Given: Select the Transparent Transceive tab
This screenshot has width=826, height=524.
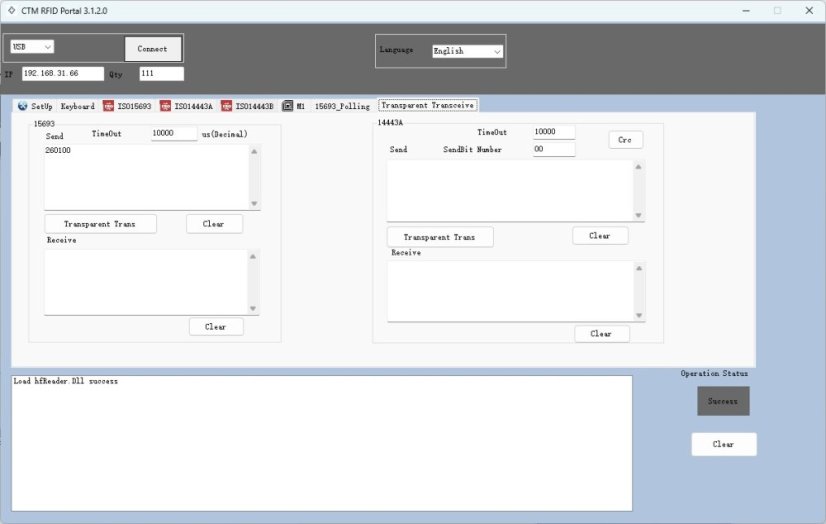Looking at the screenshot, I should coord(428,105).
